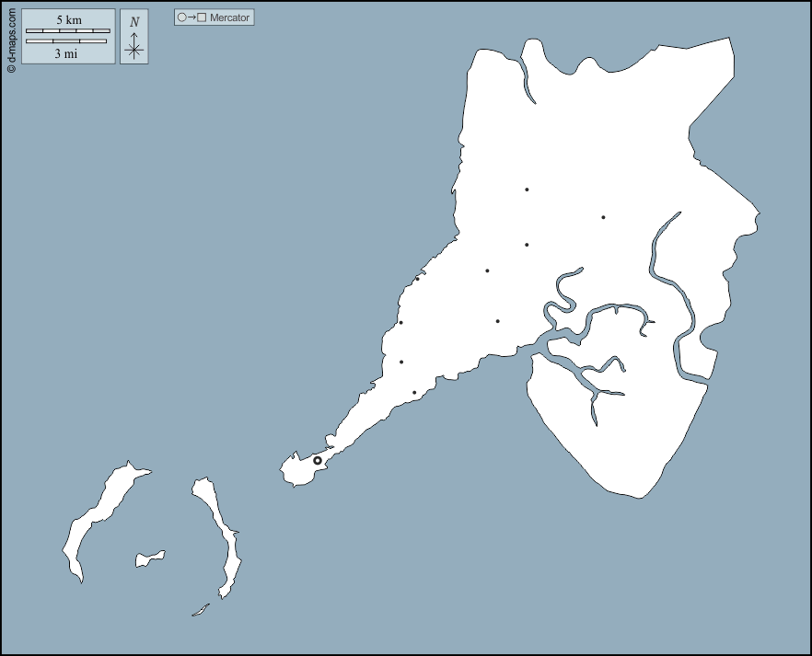The height and width of the screenshot is (656, 812).
Task: Click the north arrow compass icon
Action: 134,45
